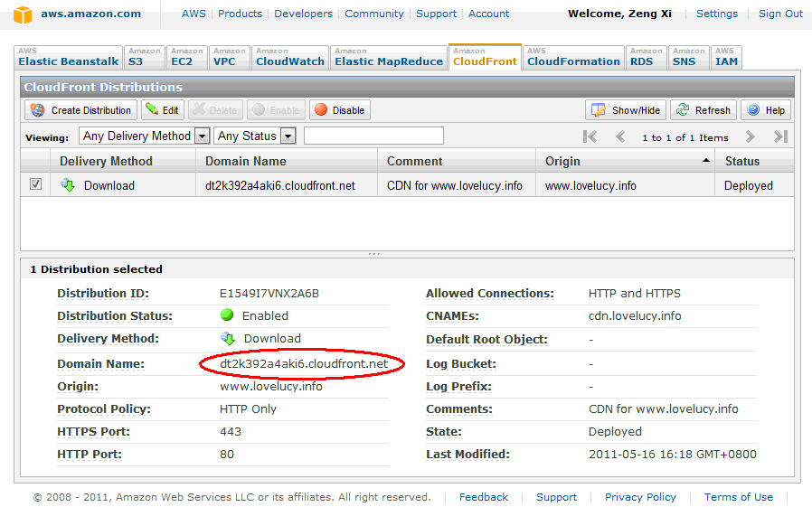Switch to the Amazon VPC tab
This screenshot has height=507, width=812.
[230, 57]
